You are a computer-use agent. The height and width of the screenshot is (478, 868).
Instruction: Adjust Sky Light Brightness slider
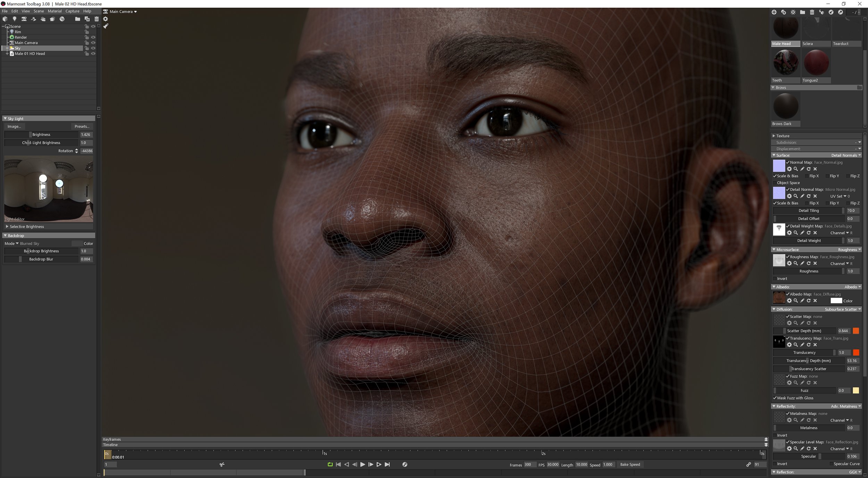pos(41,134)
